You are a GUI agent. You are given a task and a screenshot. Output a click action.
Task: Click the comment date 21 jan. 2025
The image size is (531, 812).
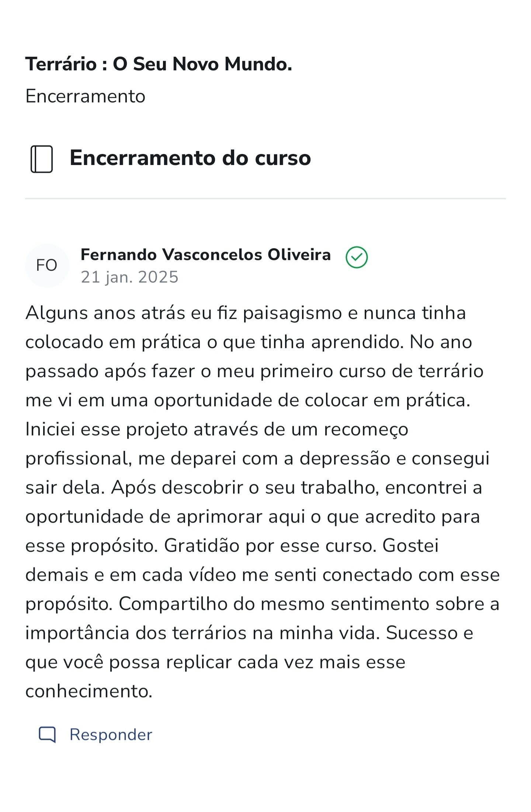(x=129, y=277)
